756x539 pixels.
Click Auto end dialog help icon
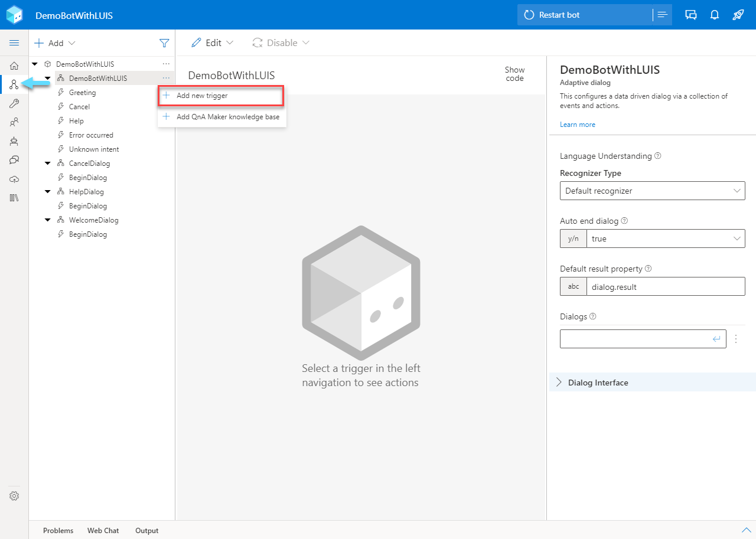click(624, 221)
